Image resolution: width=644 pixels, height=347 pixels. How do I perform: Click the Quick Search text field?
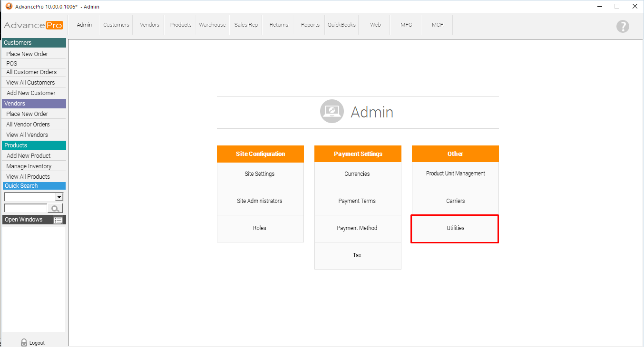pos(25,208)
